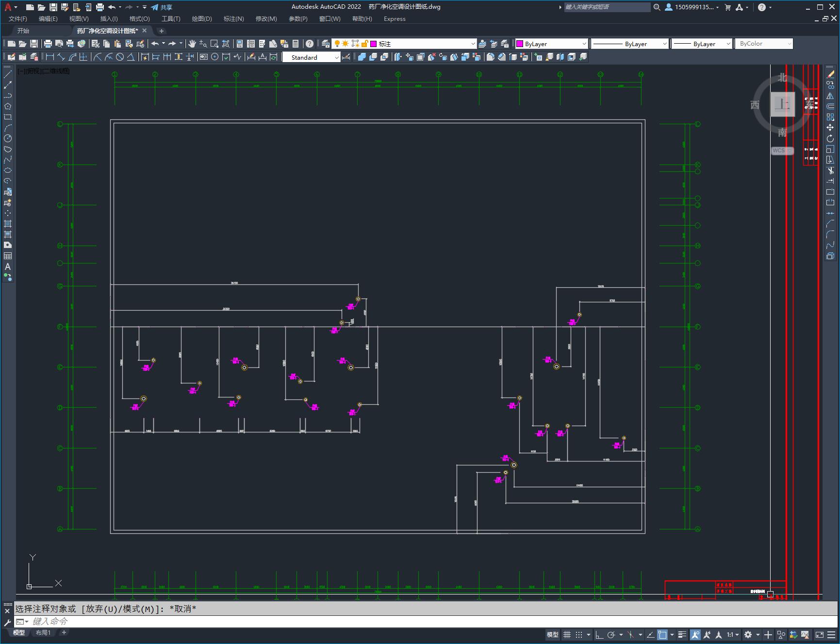Switch to the 开始 tab

click(23, 31)
